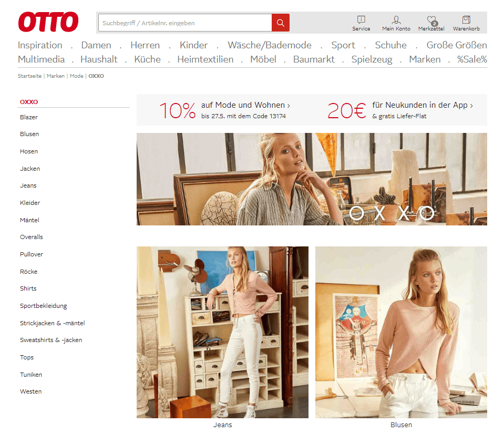Click the Jeans caption below the image
This screenshot has height=434, width=504.
coord(222,425)
